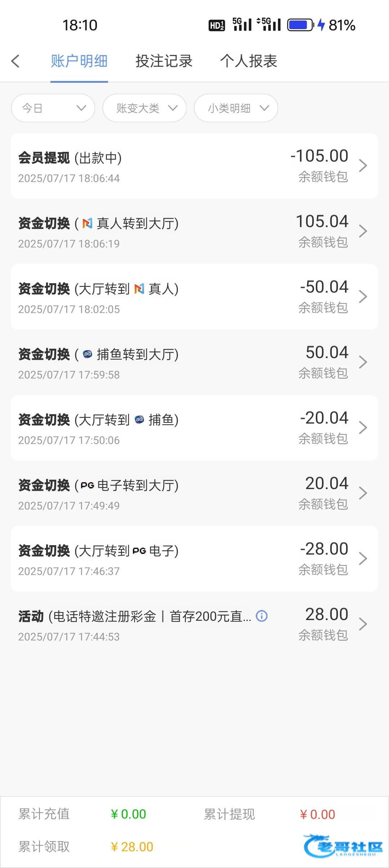This screenshot has height=868, width=389.
Task: Open the 活动 电话特邀注册彩金 entry
Action: (x=144, y=624)
